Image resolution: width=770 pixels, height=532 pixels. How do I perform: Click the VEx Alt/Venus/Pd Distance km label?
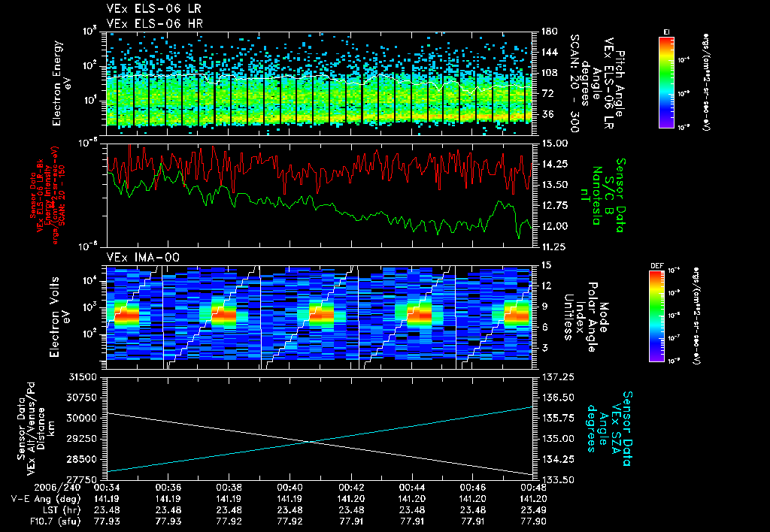click(x=36, y=428)
